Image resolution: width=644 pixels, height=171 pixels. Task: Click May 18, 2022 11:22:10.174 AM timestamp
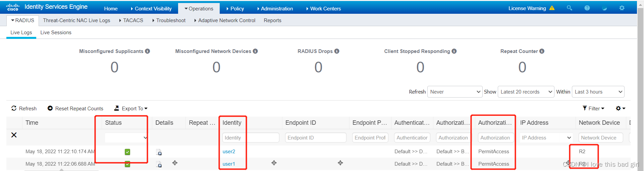[x=60, y=152]
